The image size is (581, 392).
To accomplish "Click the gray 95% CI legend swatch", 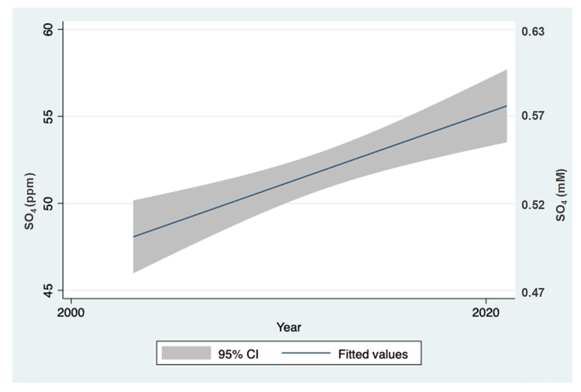I will [x=186, y=353].
